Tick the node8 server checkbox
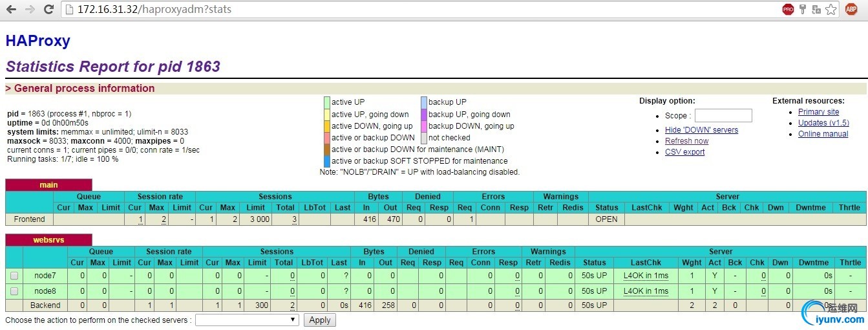Image resolution: width=868 pixels, height=330 pixels. coord(14,291)
